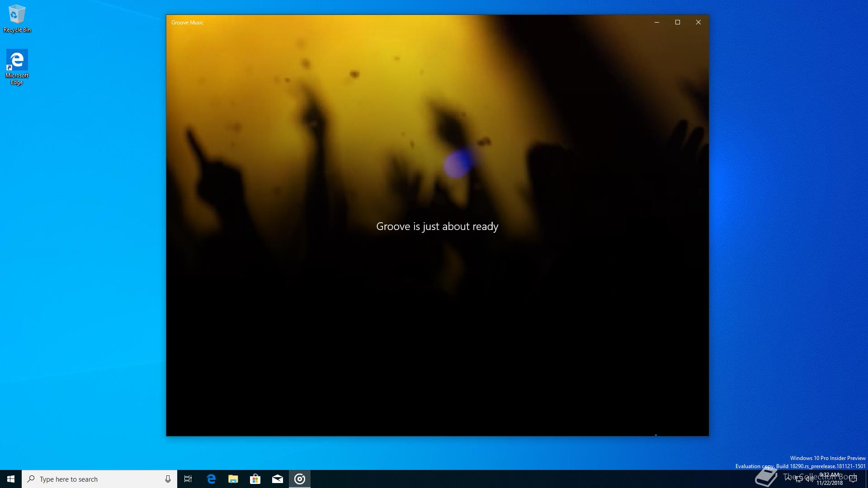This screenshot has height=488, width=868.
Task: Click the 'Type here to search' box
Action: pos(99,479)
